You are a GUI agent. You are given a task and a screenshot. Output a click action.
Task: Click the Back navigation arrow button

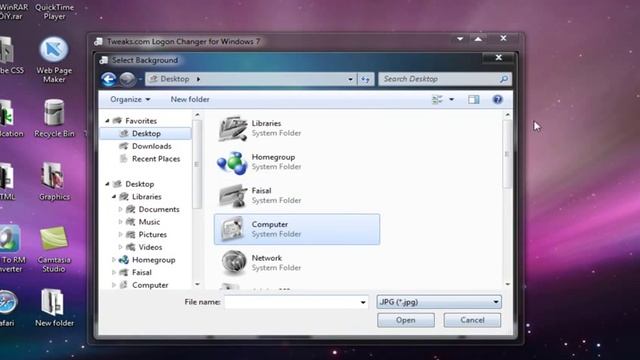(x=109, y=79)
